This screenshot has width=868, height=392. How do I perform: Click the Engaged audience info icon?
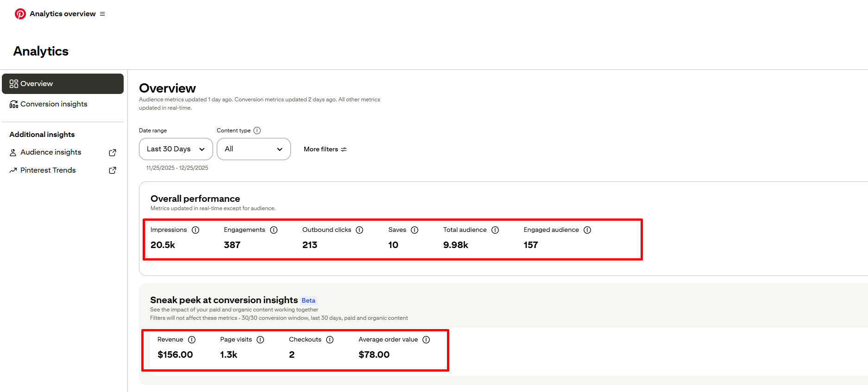click(x=587, y=230)
